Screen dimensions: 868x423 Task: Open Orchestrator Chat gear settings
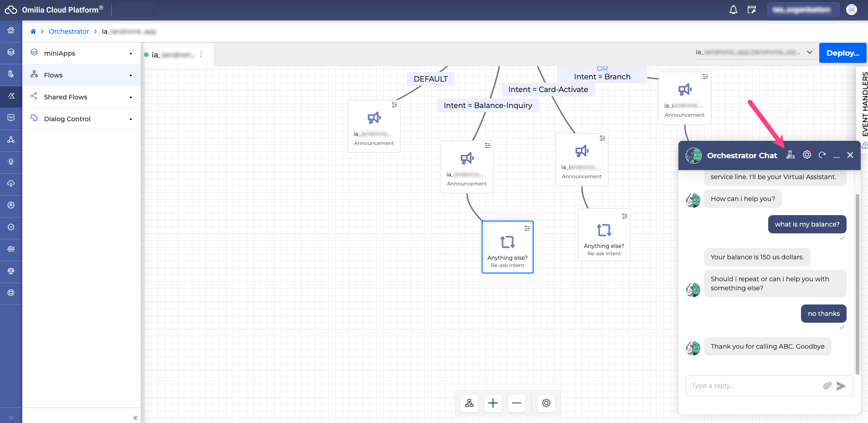[x=807, y=155]
